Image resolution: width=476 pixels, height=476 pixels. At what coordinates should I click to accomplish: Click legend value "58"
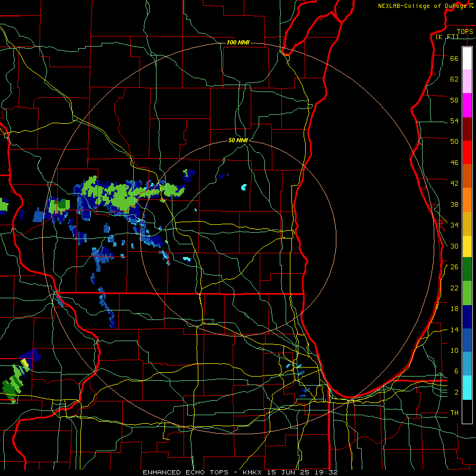tap(454, 100)
